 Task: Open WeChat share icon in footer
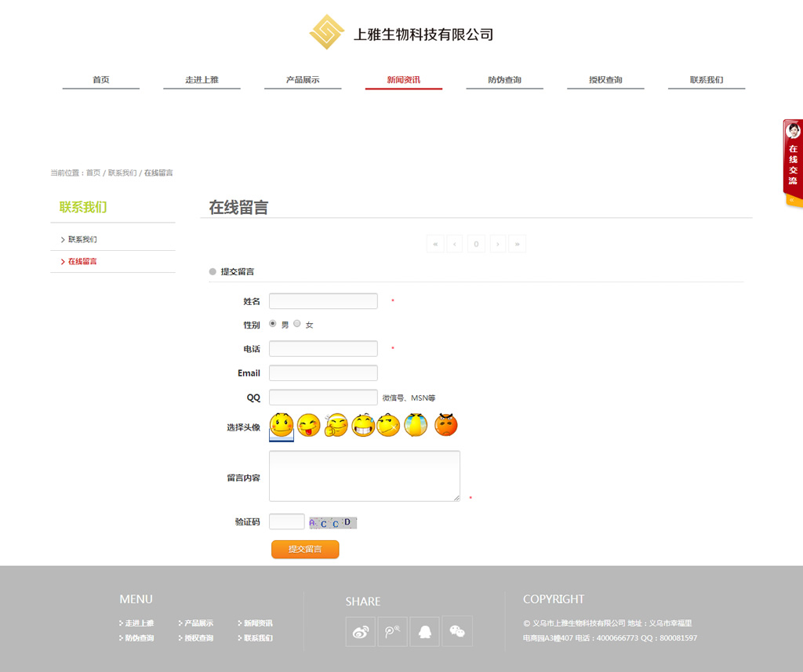coord(457,631)
